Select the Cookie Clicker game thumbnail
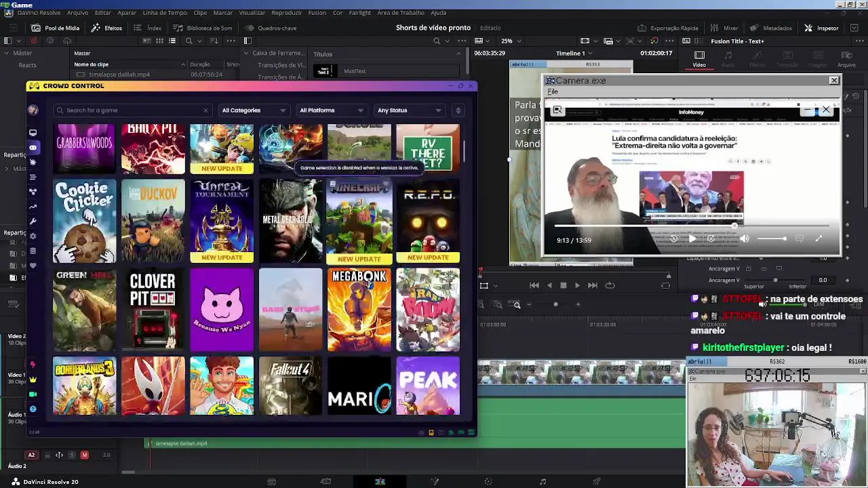The height and width of the screenshot is (488, 868). pos(85,221)
